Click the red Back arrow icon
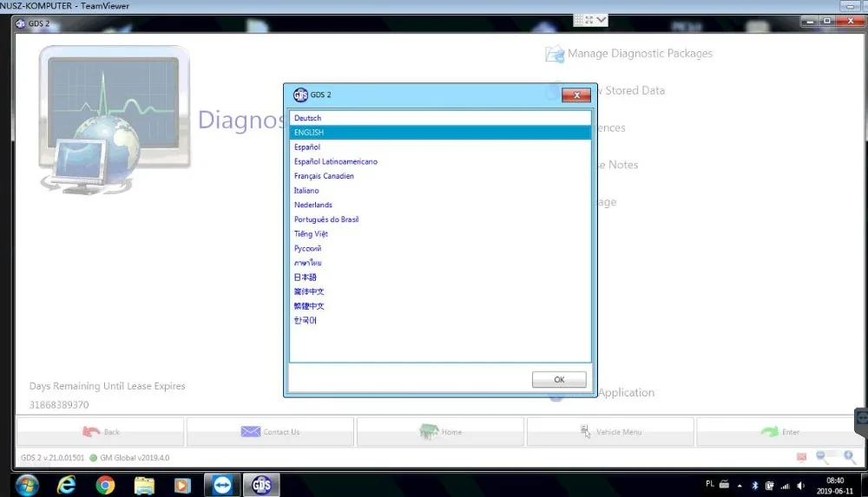 tap(91, 431)
